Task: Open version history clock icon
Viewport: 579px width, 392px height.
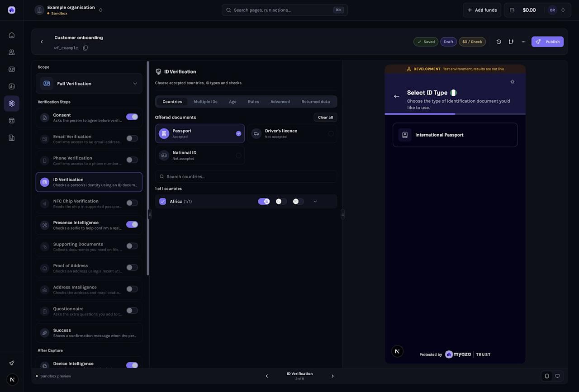Action: click(498, 42)
